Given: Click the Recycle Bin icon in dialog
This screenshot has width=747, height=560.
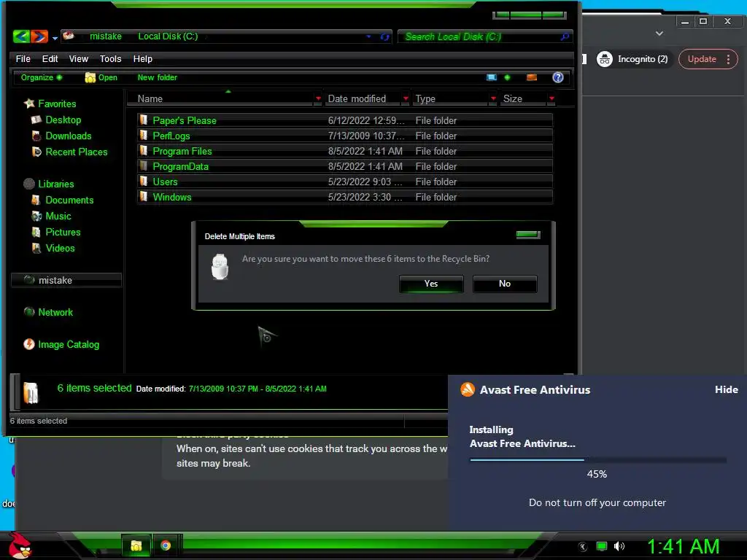Looking at the screenshot, I should (220, 267).
